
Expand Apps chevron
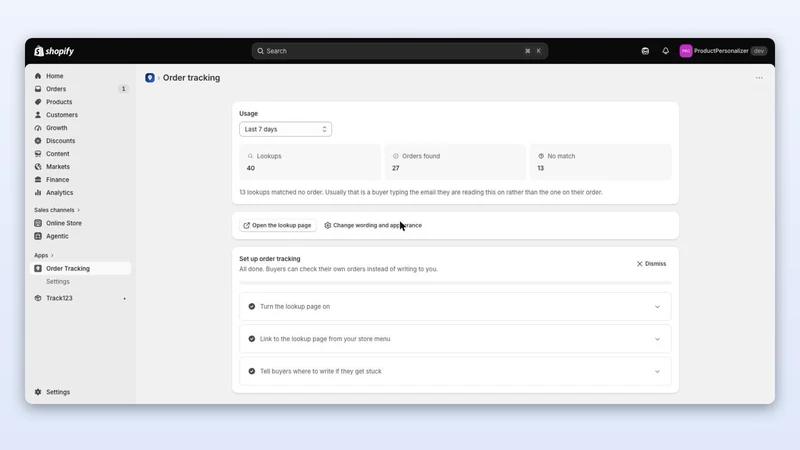point(52,256)
